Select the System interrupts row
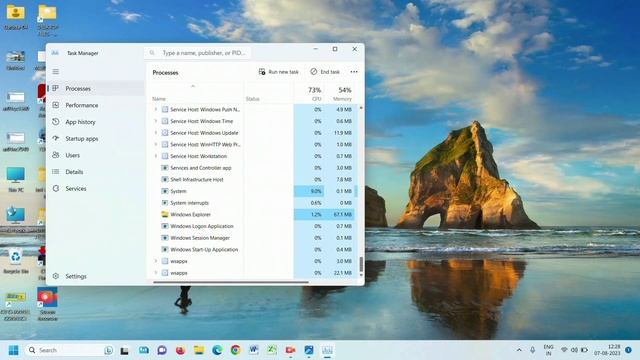This screenshot has width=640, height=360. click(x=253, y=203)
